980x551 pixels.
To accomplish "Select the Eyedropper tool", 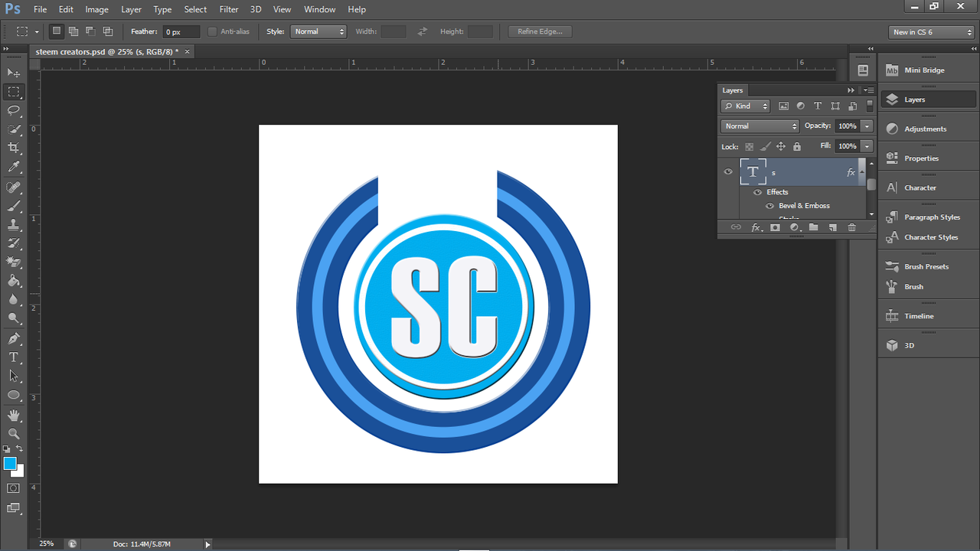I will [x=14, y=167].
